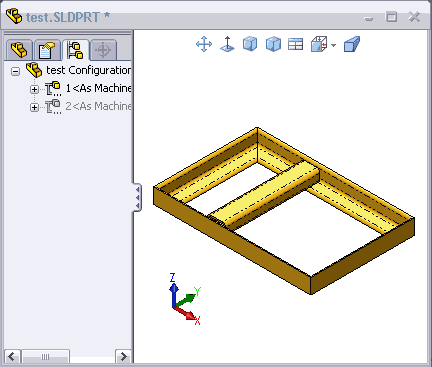The height and width of the screenshot is (367, 432).
Task: Click the first blue cube view icon
Action: tap(250, 44)
